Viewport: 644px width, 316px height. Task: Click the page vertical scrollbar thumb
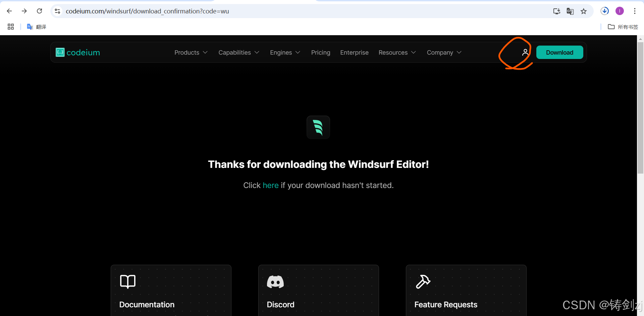(x=640, y=107)
